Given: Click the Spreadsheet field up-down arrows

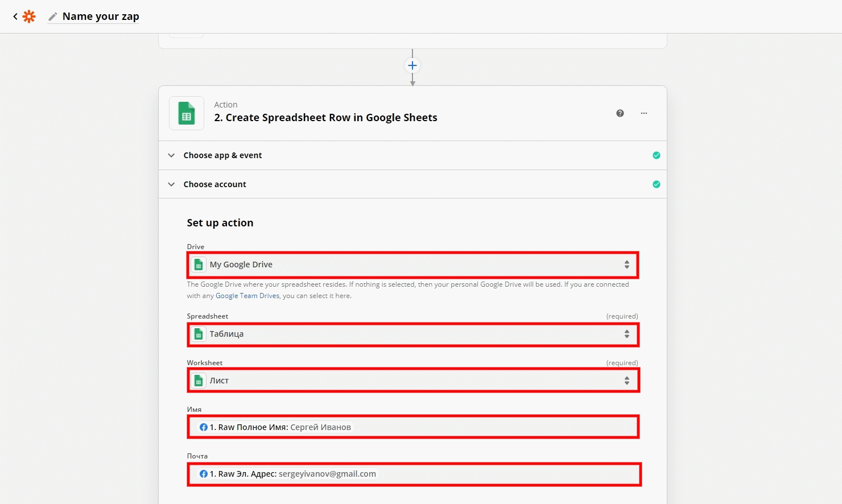Looking at the screenshot, I should pyautogui.click(x=626, y=334).
